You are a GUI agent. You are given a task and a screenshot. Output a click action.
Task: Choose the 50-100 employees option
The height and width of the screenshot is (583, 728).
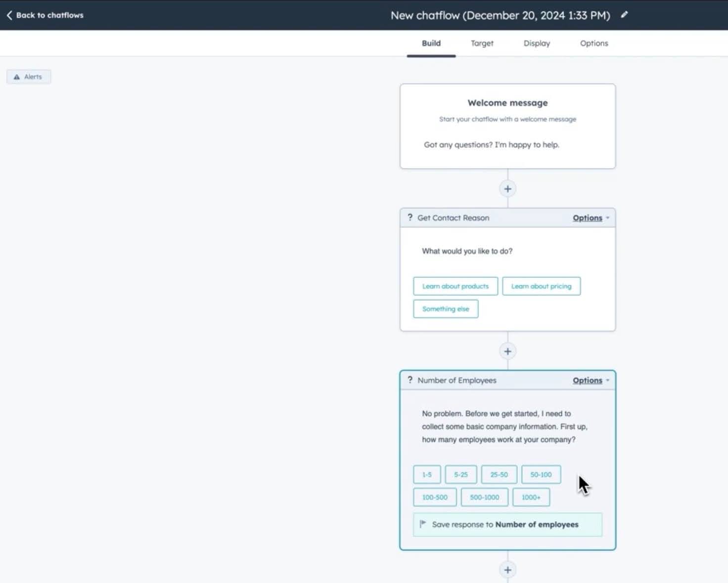click(541, 475)
